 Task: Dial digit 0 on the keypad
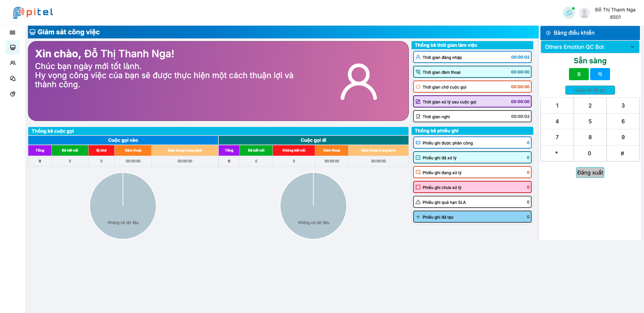tap(590, 153)
